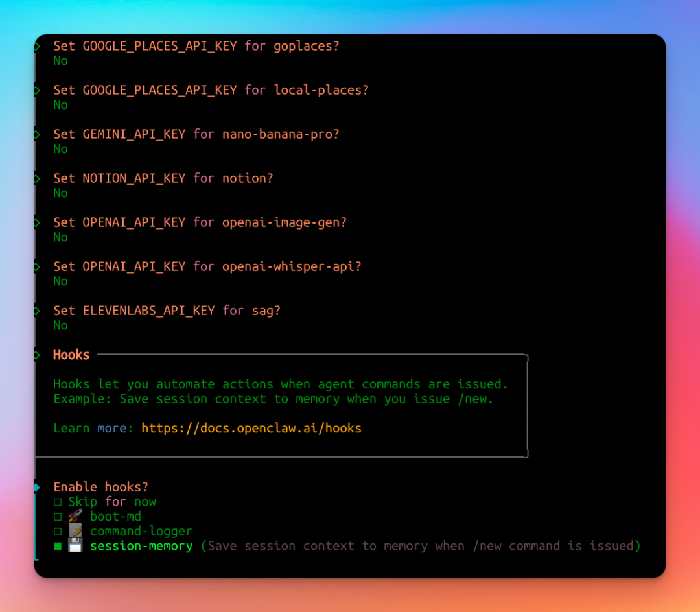Check the 'Skip for now' checkbox
Screen dimensions: 700x612
coord(58,502)
